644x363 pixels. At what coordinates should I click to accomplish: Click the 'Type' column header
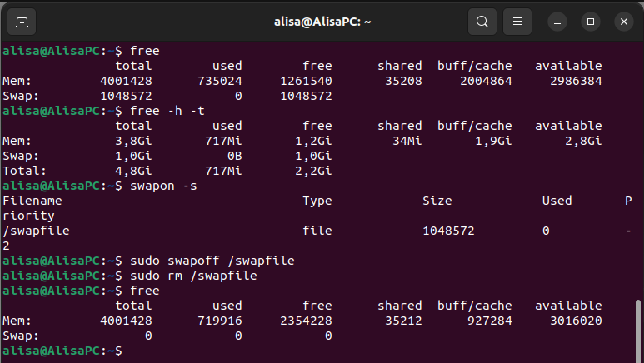[x=317, y=201]
